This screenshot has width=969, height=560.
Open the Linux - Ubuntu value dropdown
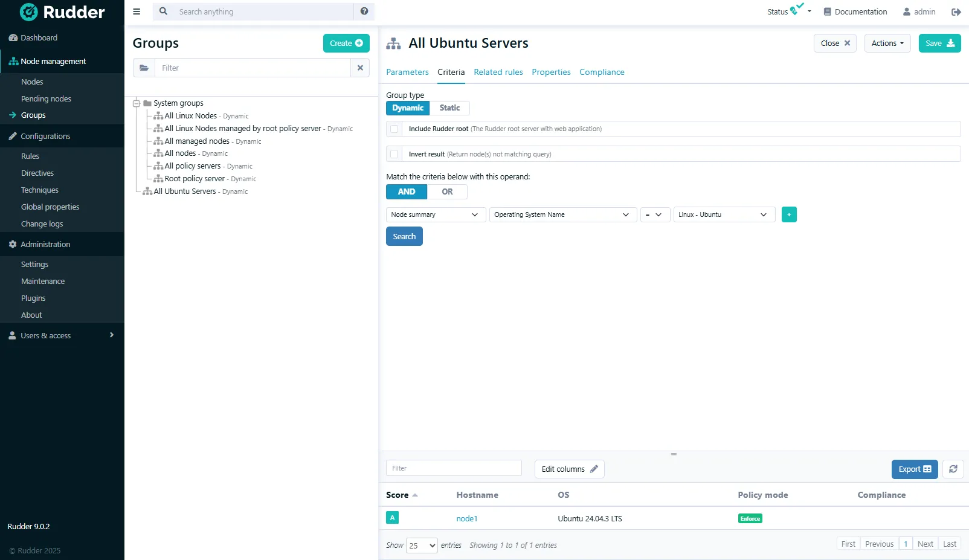723,214
